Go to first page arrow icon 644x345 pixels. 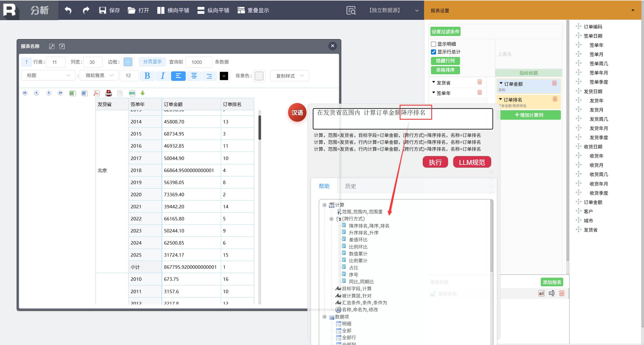pos(25,93)
